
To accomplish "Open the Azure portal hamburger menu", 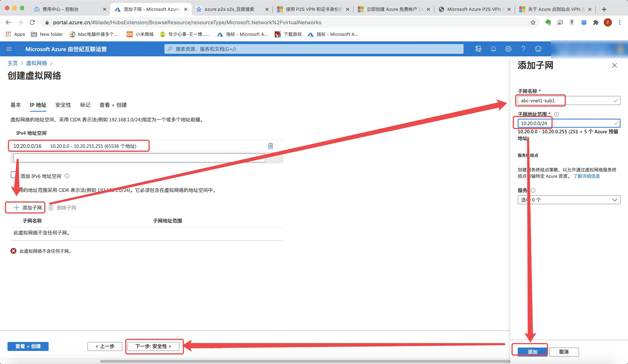I will pyautogui.click(x=9, y=49).
